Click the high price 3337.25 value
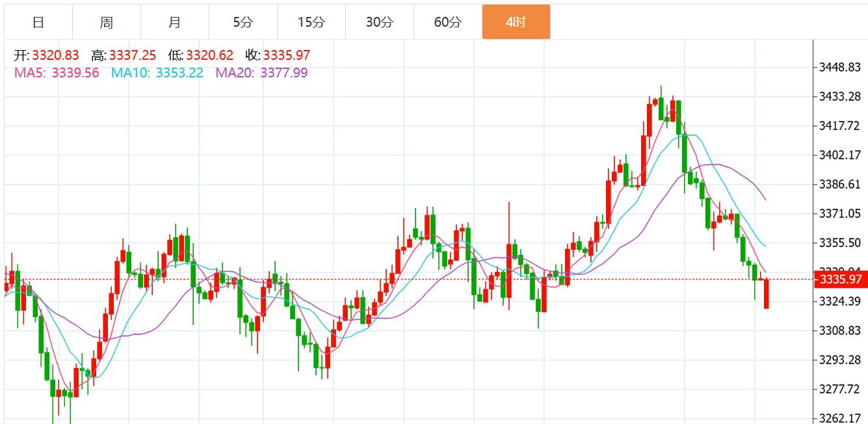 pyautogui.click(x=133, y=56)
